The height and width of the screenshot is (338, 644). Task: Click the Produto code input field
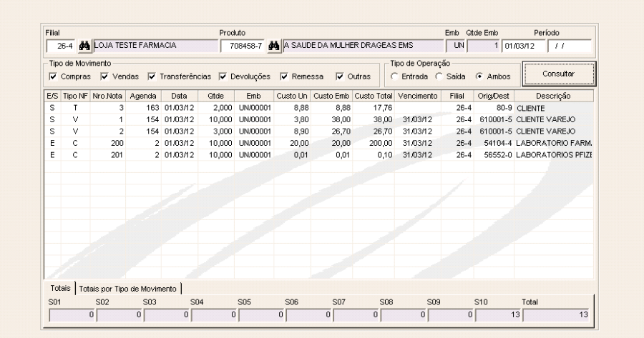point(243,46)
